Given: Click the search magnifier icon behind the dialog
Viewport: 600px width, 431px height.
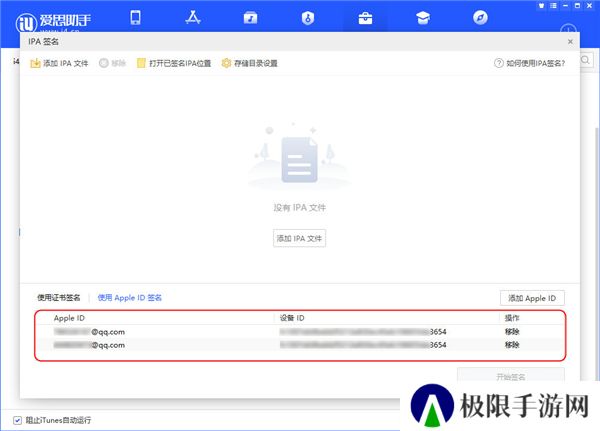Looking at the screenshot, I should [586, 60].
